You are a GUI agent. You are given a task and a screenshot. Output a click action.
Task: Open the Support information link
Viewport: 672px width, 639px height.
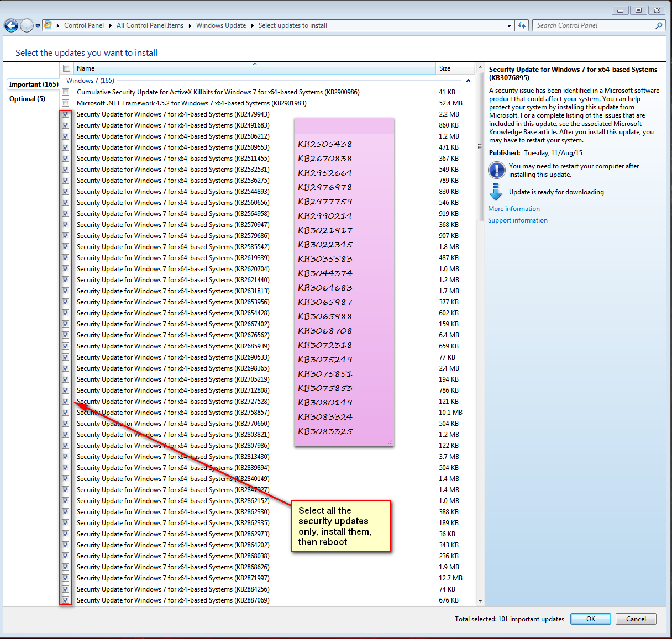pos(518,220)
